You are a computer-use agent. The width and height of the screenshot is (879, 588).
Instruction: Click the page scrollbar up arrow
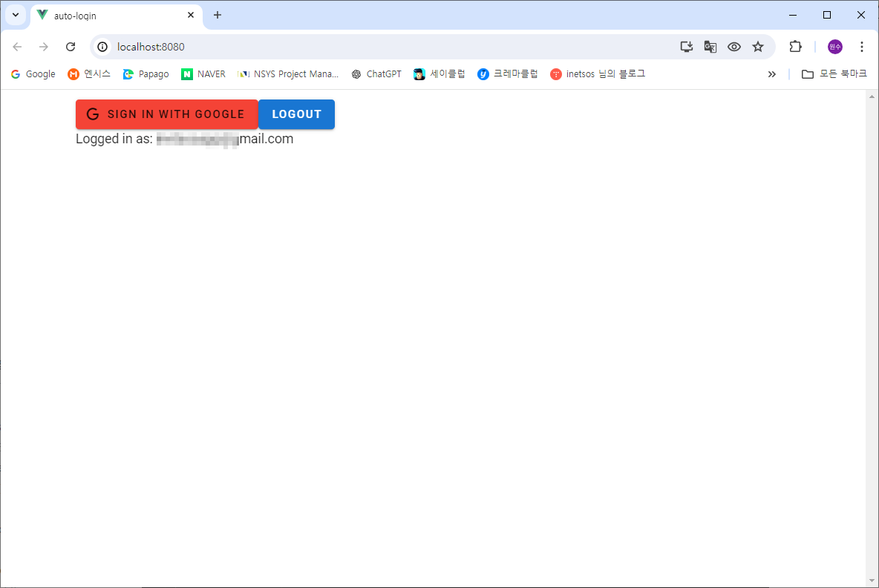point(872,97)
